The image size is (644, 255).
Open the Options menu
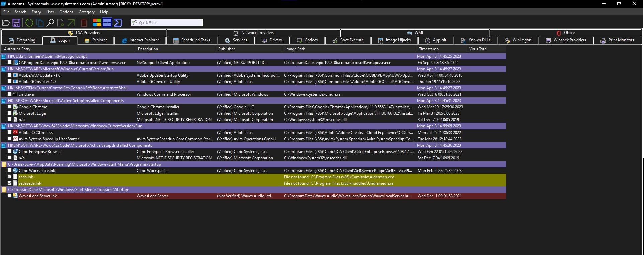click(x=66, y=12)
